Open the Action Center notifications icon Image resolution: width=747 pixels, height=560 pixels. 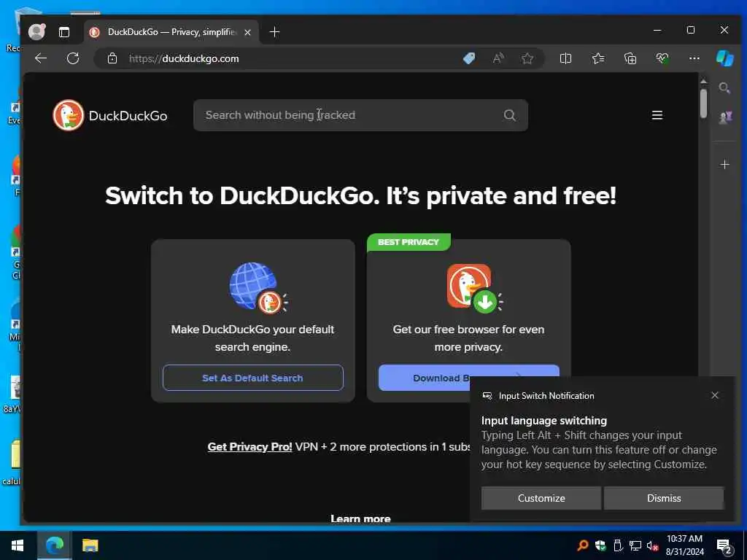click(724, 546)
